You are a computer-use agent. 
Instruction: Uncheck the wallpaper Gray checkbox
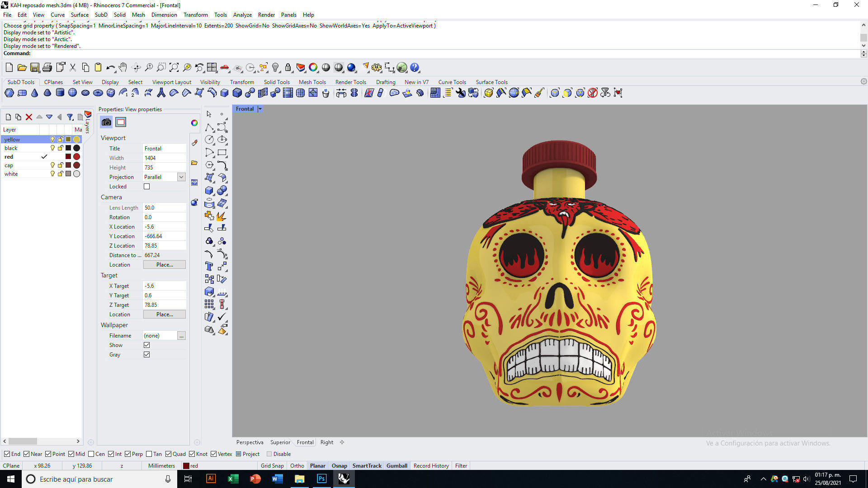pyautogui.click(x=146, y=355)
